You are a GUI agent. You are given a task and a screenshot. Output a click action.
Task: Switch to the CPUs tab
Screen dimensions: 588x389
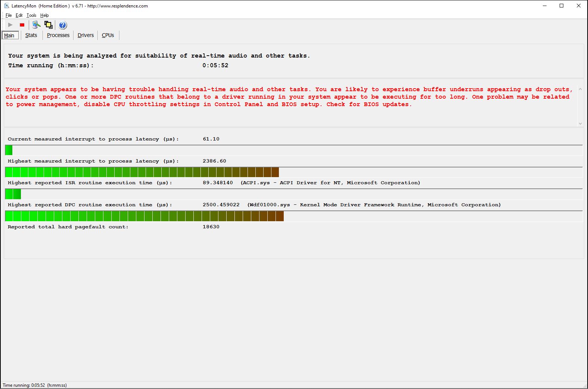pos(108,35)
